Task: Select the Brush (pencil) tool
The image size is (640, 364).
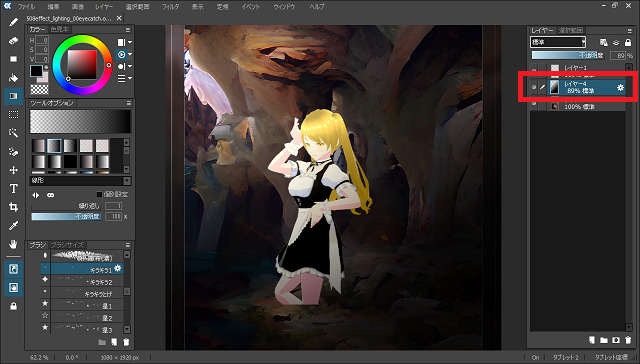Action: click(13, 22)
